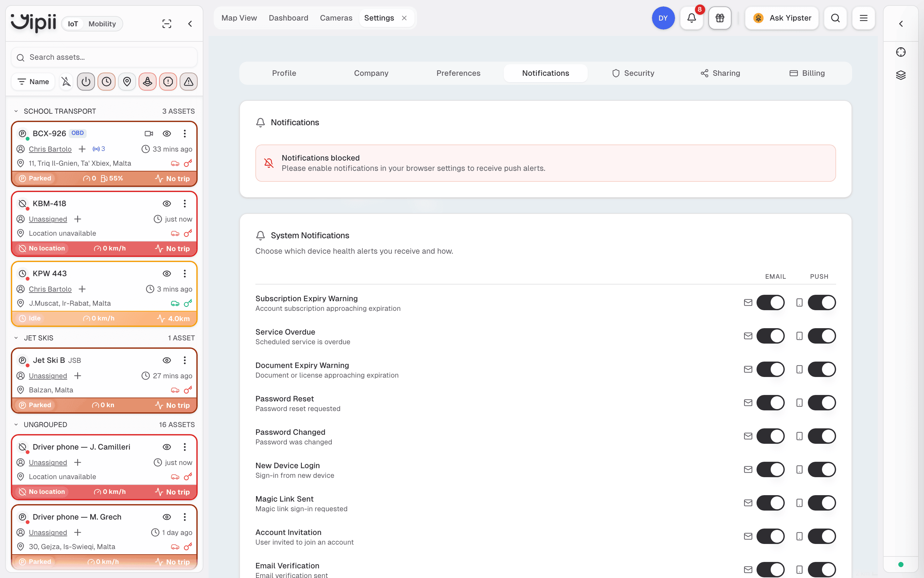Click the DY user avatar

coord(663,18)
